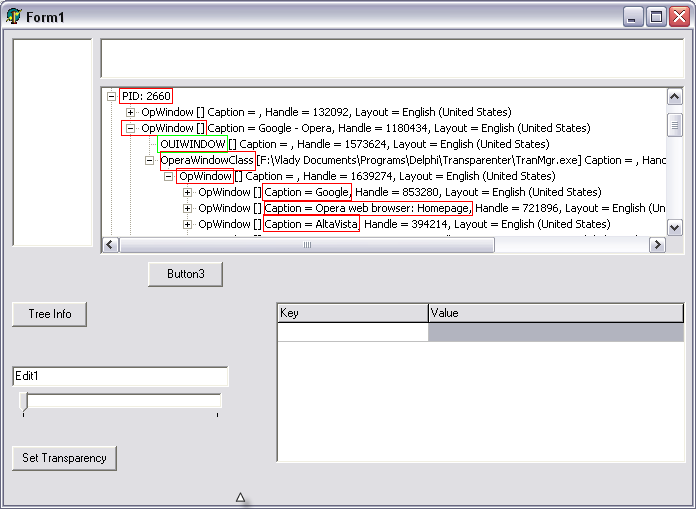
Task: Click the Form1 application icon in title bar
Action: pyautogui.click(x=14, y=16)
